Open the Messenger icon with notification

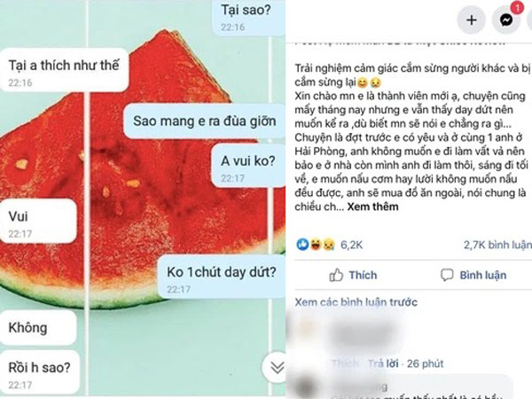506,20
